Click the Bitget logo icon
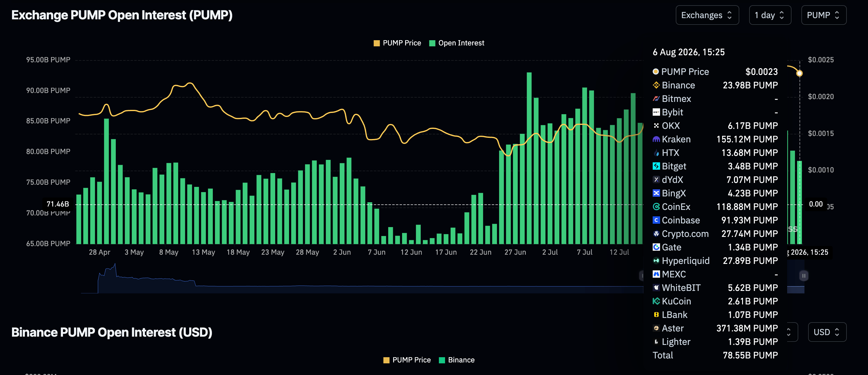 656,166
